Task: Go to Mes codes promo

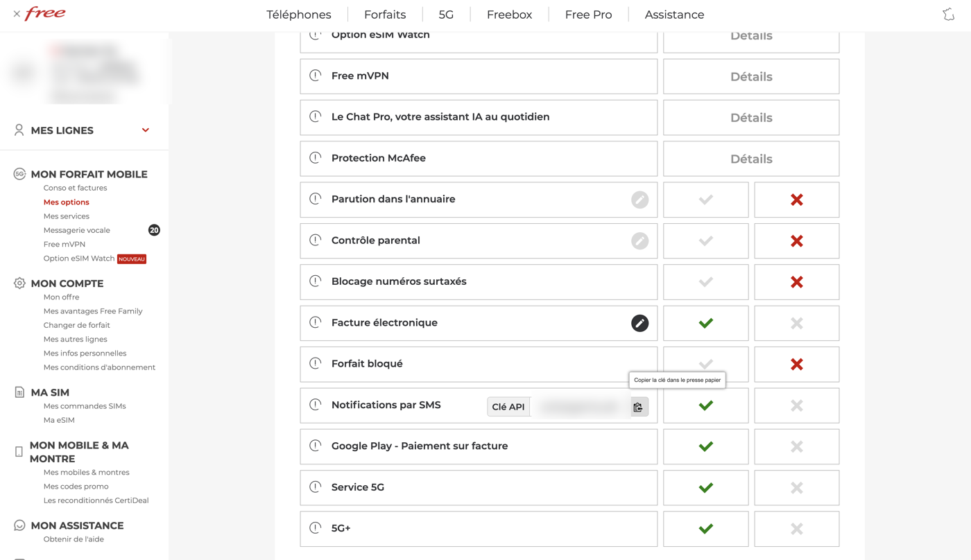Action: (x=76, y=487)
